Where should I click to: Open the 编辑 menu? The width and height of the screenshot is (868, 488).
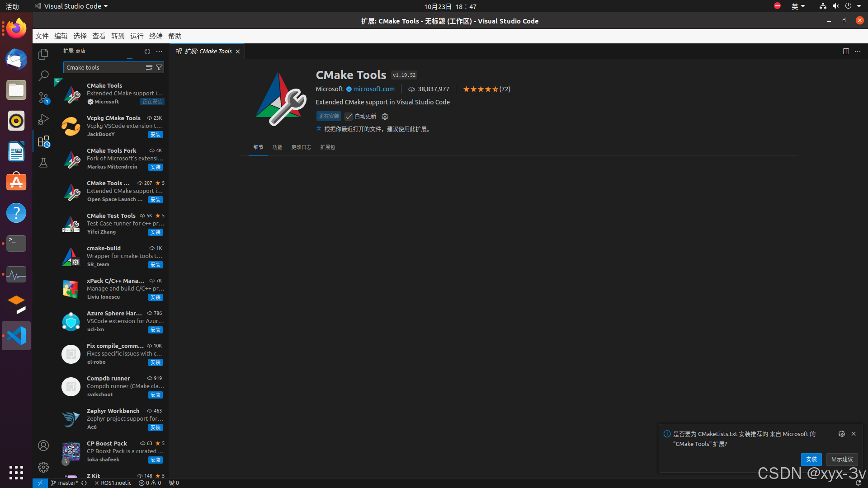(x=61, y=36)
